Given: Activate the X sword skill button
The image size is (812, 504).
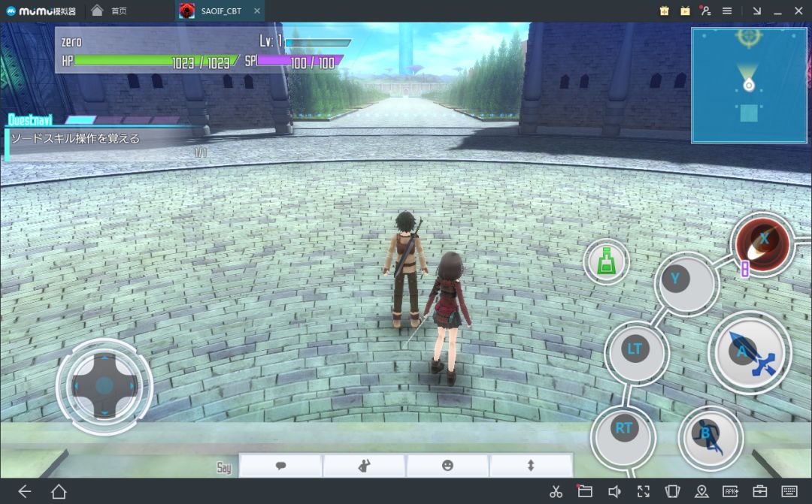Looking at the screenshot, I should 763,243.
